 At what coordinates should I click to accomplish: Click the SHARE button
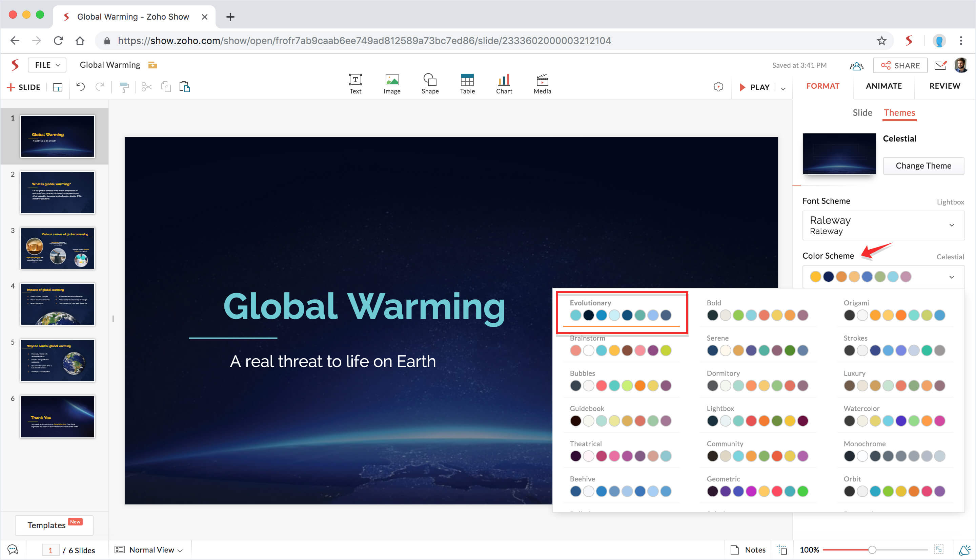coord(900,65)
